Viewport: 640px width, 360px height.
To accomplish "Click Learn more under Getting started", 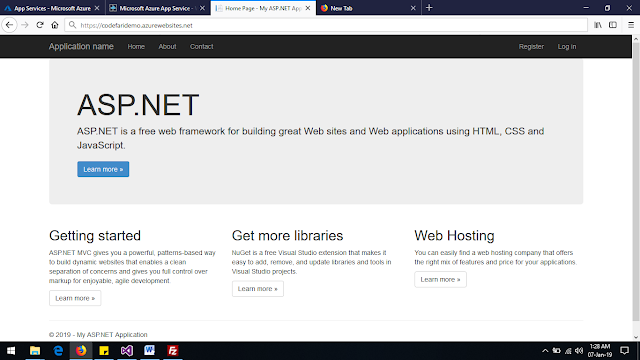I will tap(75, 298).
